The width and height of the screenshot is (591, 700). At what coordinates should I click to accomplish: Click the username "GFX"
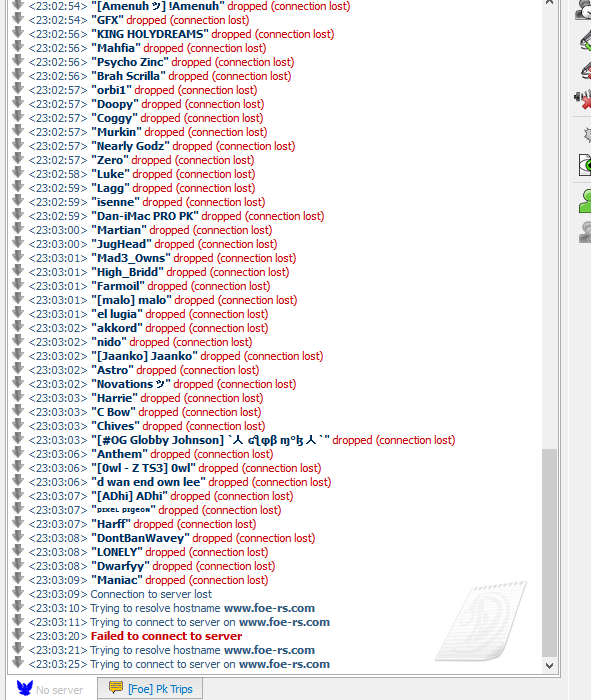click(x=108, y=20)
